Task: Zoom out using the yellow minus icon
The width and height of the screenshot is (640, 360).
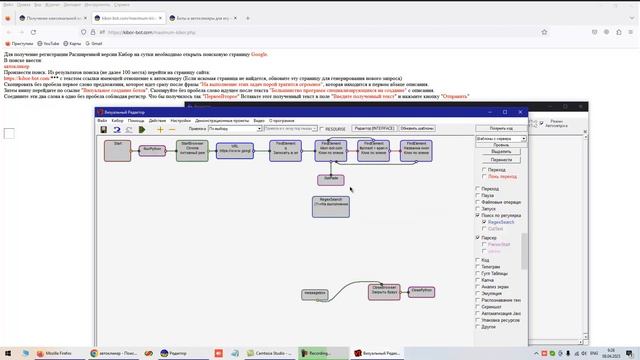Action: pos(172,129)
